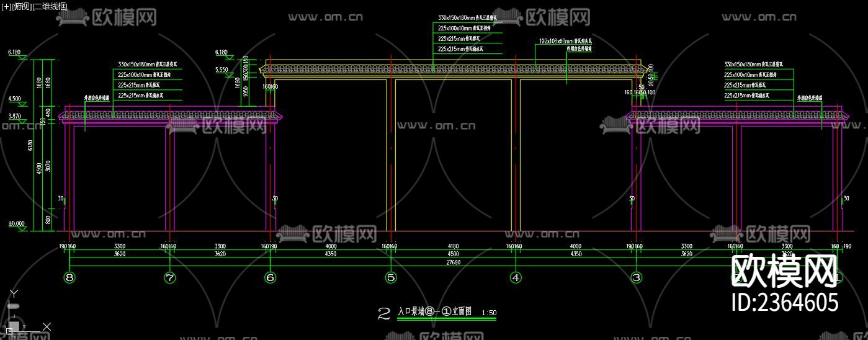Select grid axis bubble 6

click(x=270, y=277)
